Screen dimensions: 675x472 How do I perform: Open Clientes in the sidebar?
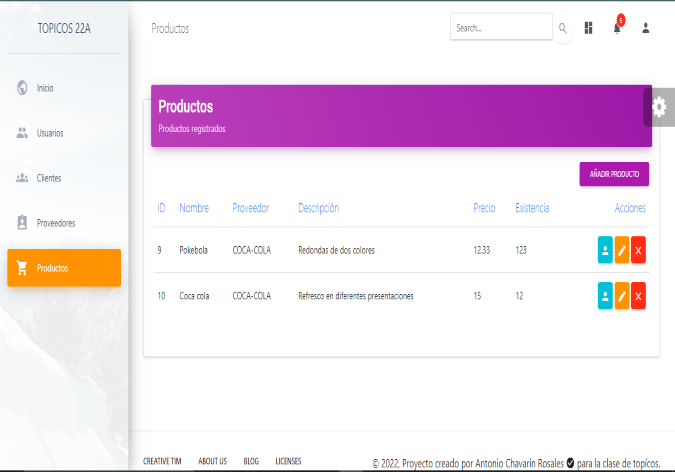pyautogui.click(x=64, y=178)
